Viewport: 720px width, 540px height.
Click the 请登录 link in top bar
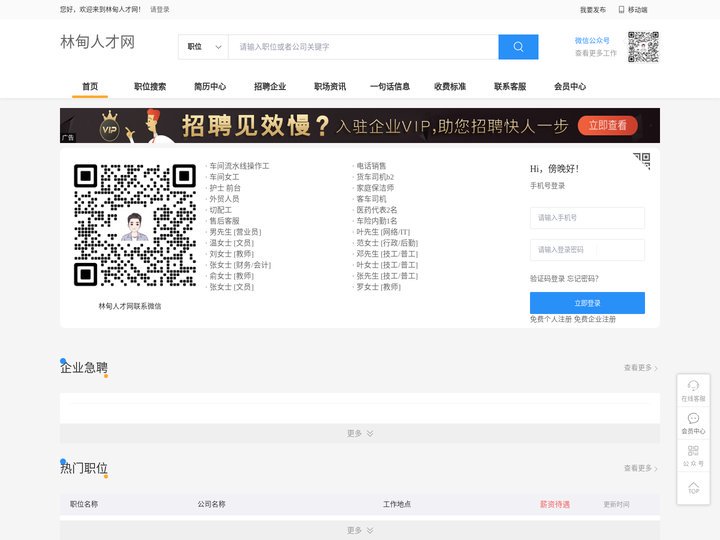point(160,10)
